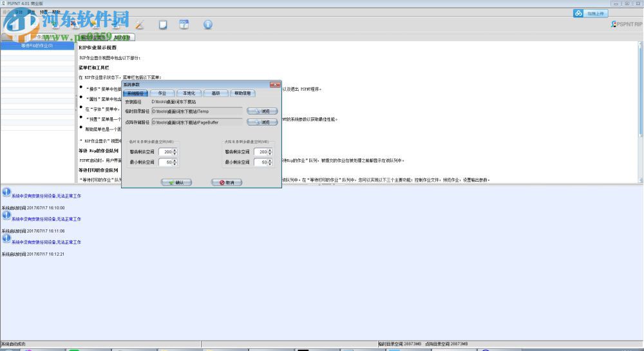Click bitmap-directory warning space field 200
This screenshot has height=351, width=644.
tap(261, 152)
